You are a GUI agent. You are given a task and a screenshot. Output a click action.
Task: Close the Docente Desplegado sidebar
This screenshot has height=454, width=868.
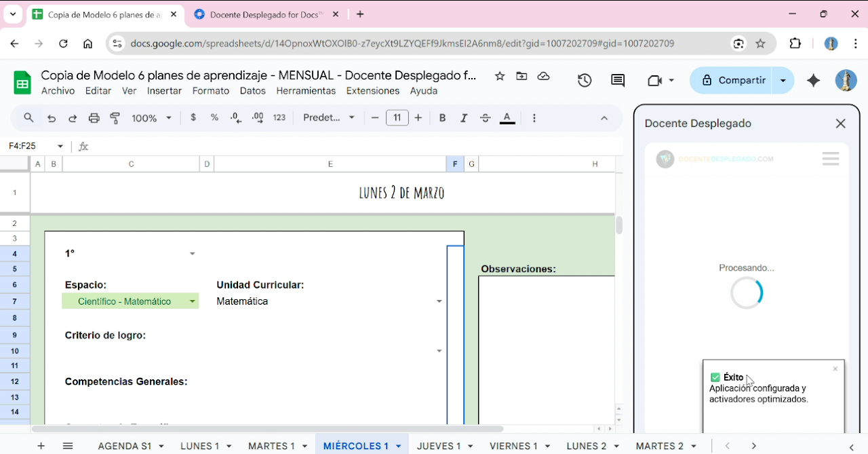click(x=841, y=124)
